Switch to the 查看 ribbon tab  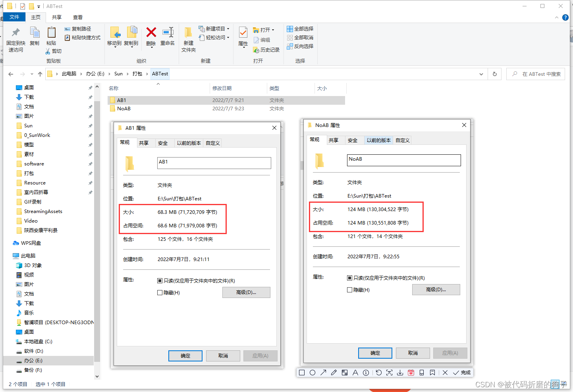78,17
